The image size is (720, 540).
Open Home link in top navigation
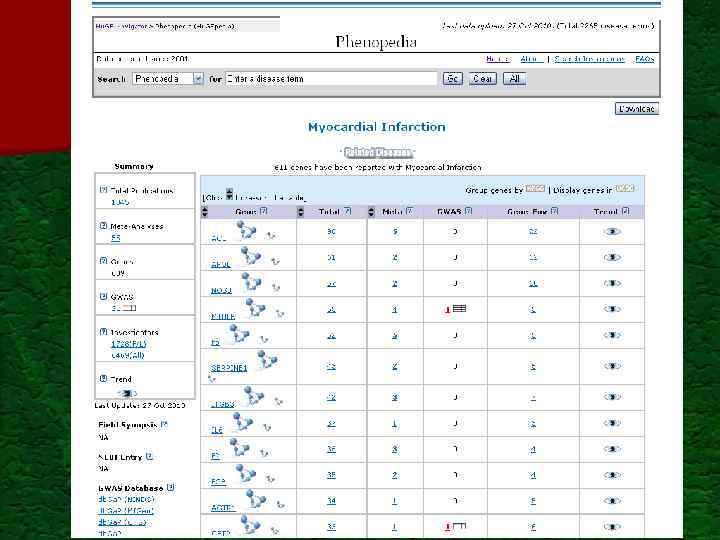tap(498, 59)
